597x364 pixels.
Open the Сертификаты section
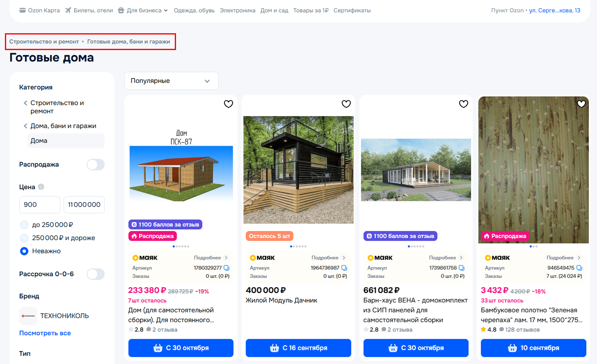352,10
